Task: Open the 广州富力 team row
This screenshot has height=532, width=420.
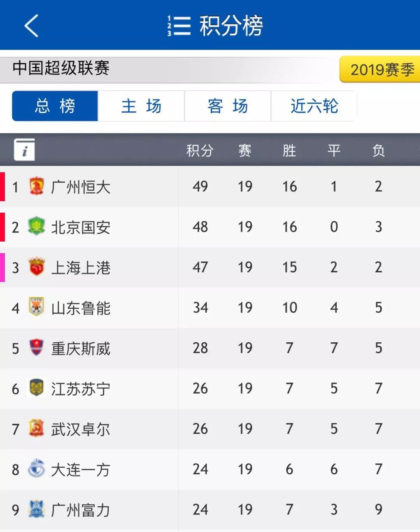Action: tap(210, 509)
